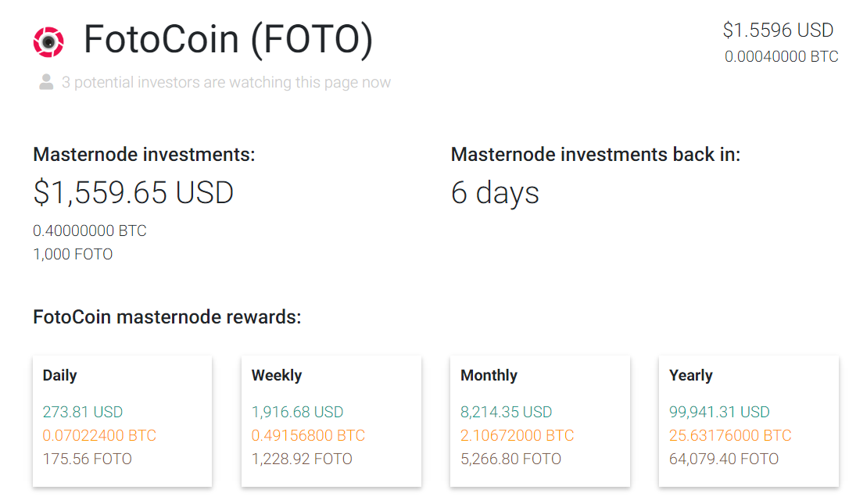Open the Daily rewards card
This screenshot has height=504, width=856.
point(122,421)
